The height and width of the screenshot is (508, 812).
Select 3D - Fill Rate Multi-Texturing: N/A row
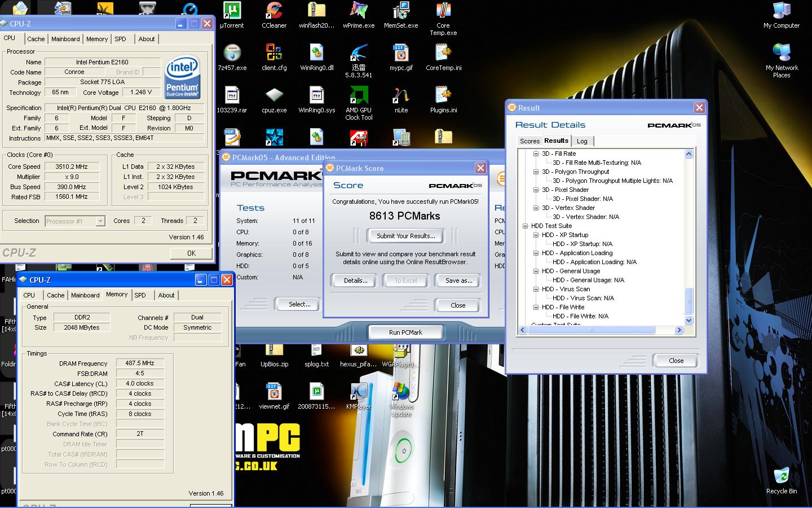[597, 163]
